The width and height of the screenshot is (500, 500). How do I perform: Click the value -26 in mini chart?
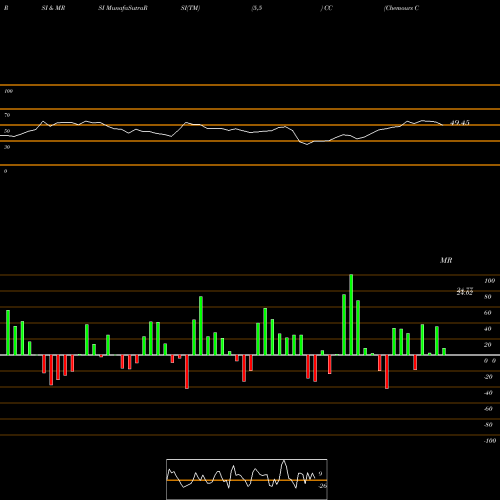322,486
